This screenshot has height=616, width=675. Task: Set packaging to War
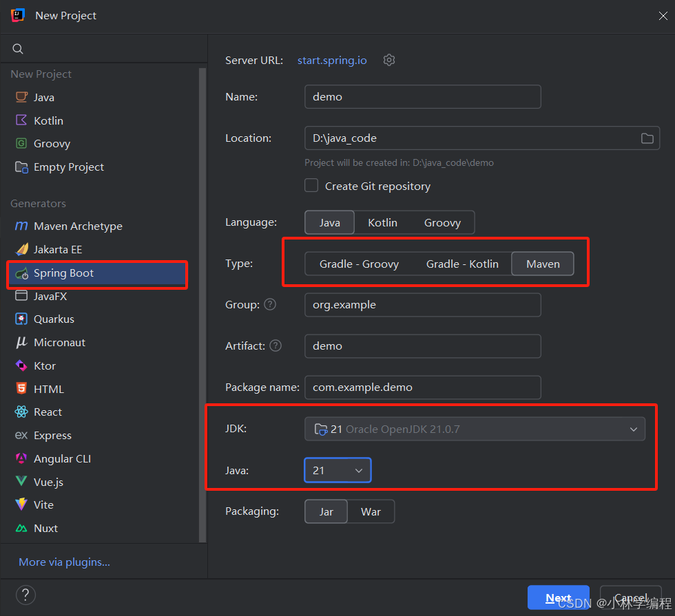[x=371, y=511]
